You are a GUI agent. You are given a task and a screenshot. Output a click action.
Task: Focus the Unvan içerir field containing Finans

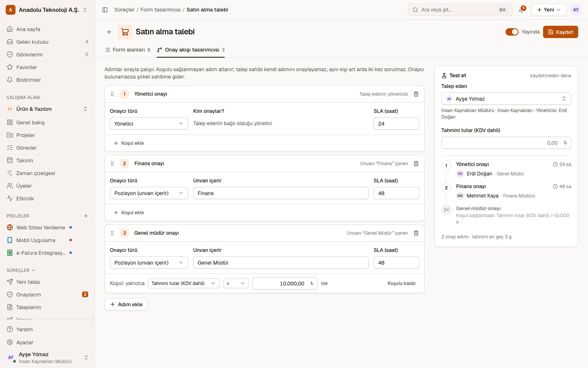pyautogui.click(x=281, y=193)
